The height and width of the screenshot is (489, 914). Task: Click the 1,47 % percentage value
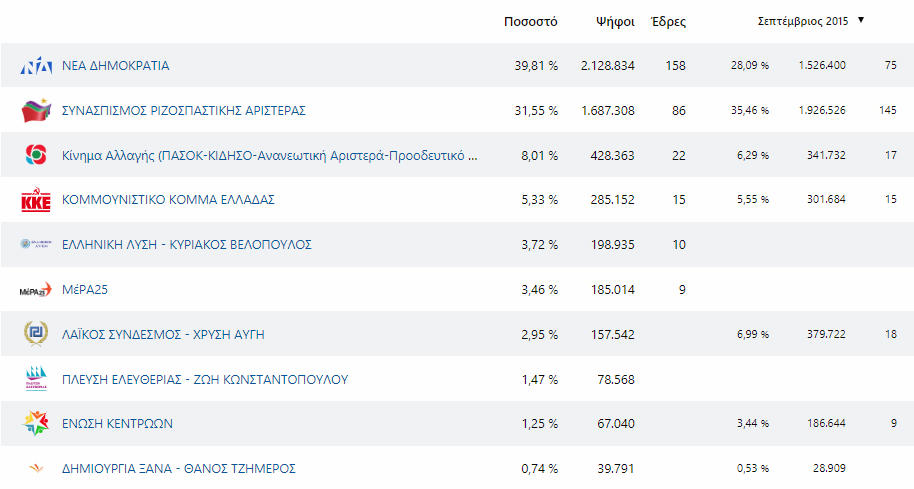(x=539, y=379)
